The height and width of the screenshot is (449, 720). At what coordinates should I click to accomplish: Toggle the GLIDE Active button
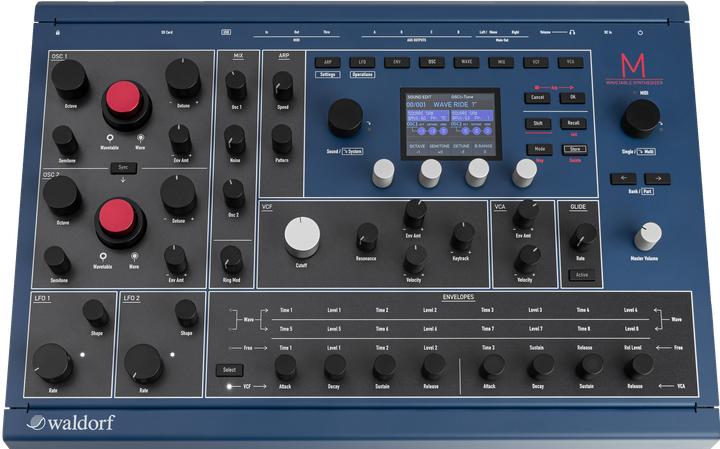click(582, 275)
